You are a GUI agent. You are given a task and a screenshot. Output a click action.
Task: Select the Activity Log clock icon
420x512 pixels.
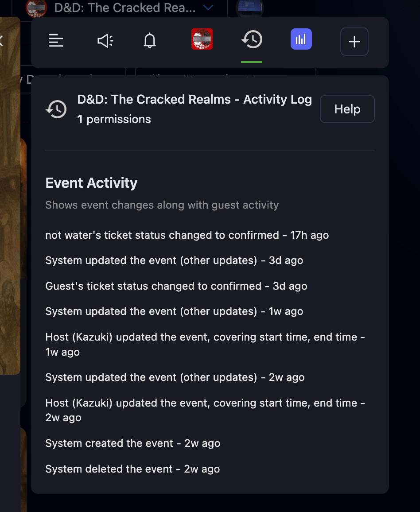coord(252,40)
